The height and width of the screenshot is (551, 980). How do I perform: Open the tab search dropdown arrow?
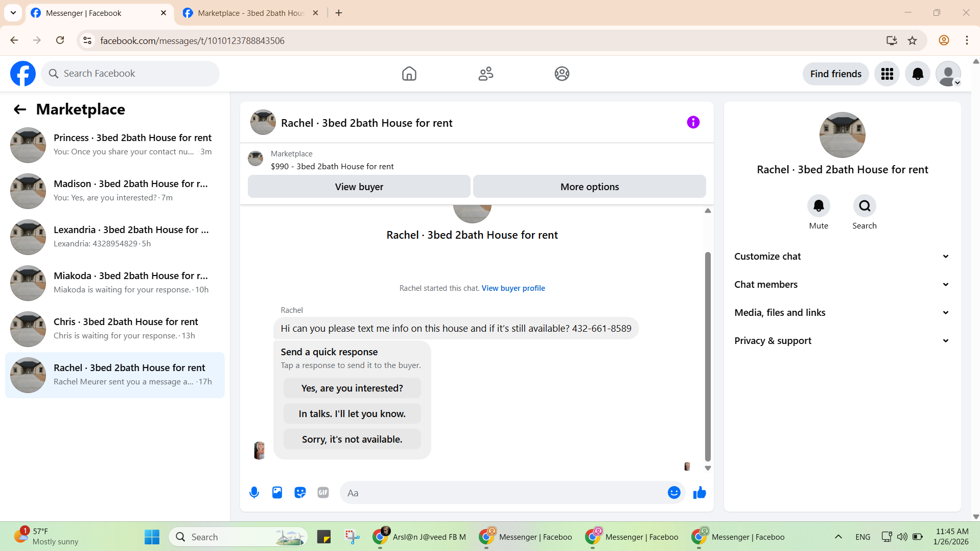pyautogui.click(x=13, y=13)
